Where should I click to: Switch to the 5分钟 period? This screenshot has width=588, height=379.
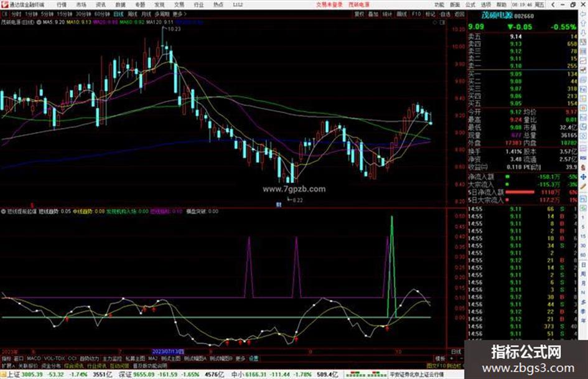(47, 14)
